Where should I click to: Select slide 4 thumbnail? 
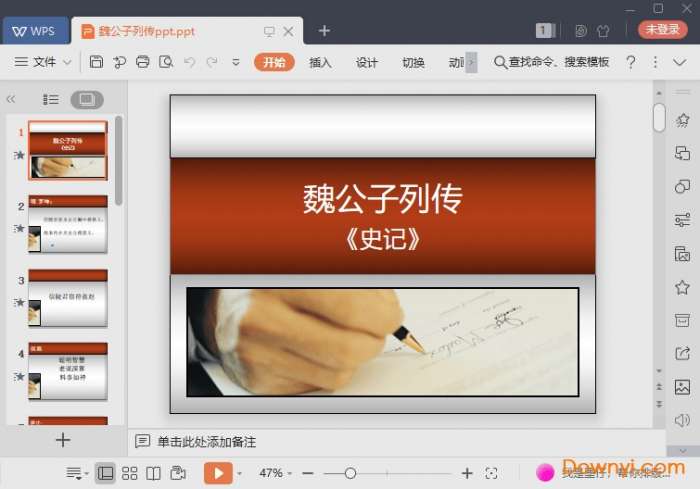[68, 371]
